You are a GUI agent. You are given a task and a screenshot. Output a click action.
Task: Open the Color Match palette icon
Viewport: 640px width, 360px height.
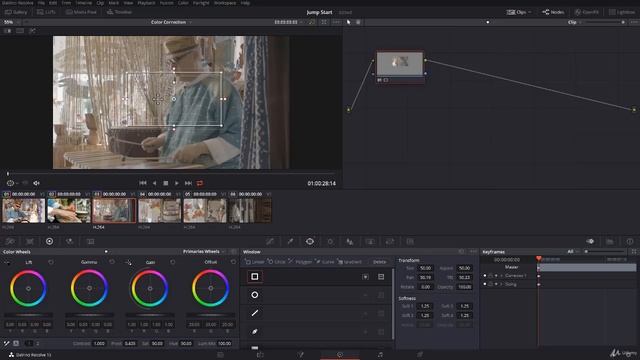click(30, 242)
